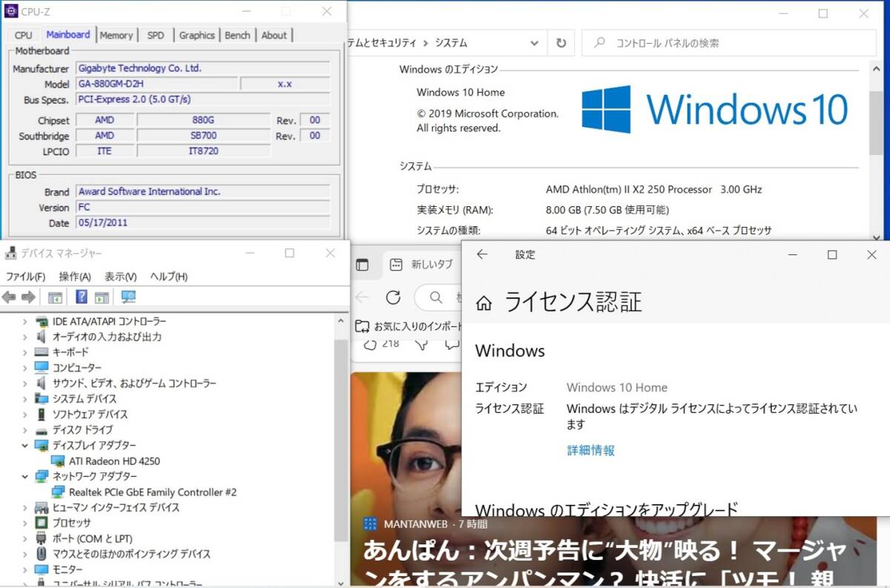Viewport: 890px width, 588px height.
Task: Switch to Bench tab in CPU-Z
Action: click(237, 35)
